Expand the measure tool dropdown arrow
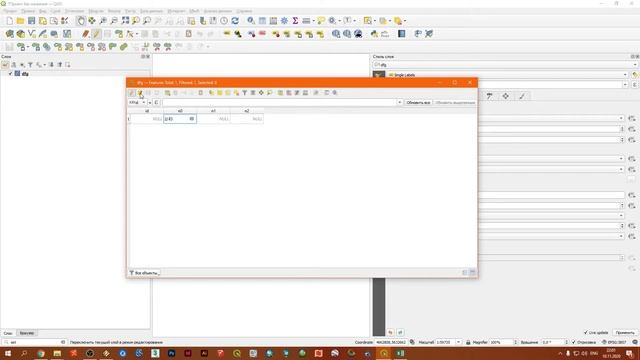The image size is (640, 360). click(x=313, y=20)
